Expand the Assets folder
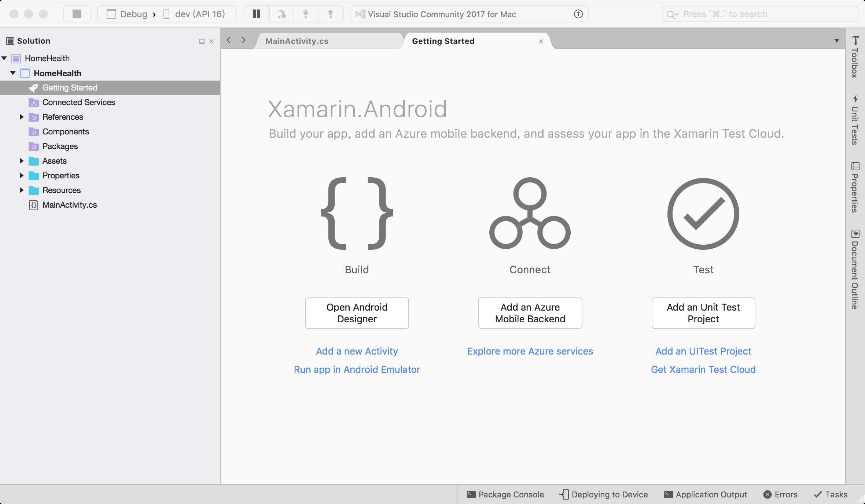865x504 pixels. click(21, 161)
